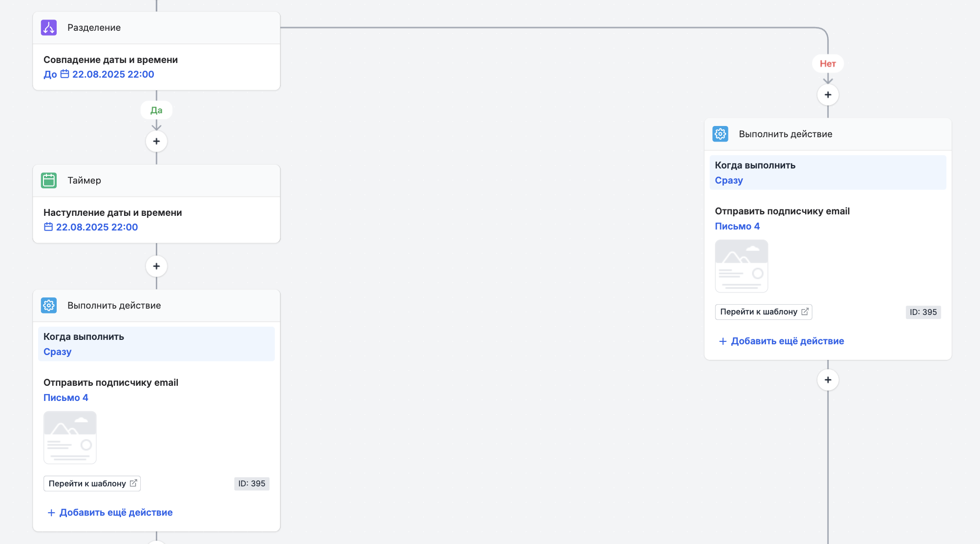Click the calendar icon next to 22.08.2025 in Таймер
Screen dimensions: 980x544
[48, 227]
